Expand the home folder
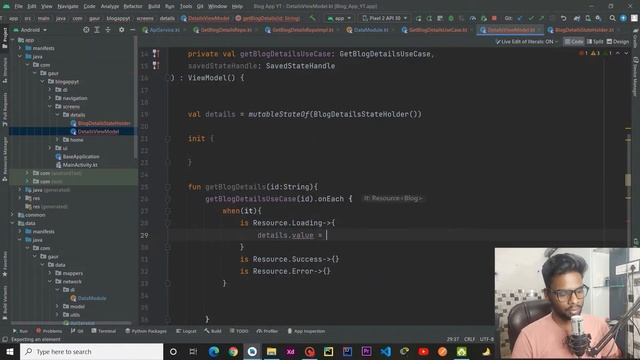 (58, 140)
